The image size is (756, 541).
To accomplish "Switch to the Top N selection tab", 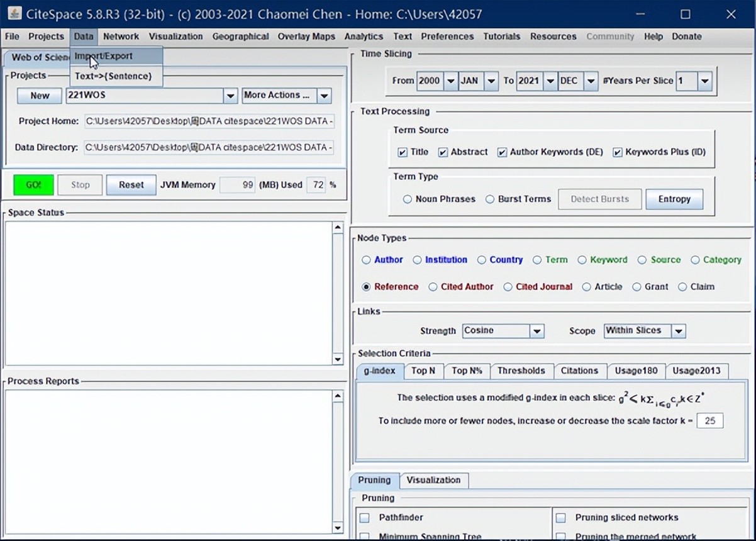I will pos(423,371).
